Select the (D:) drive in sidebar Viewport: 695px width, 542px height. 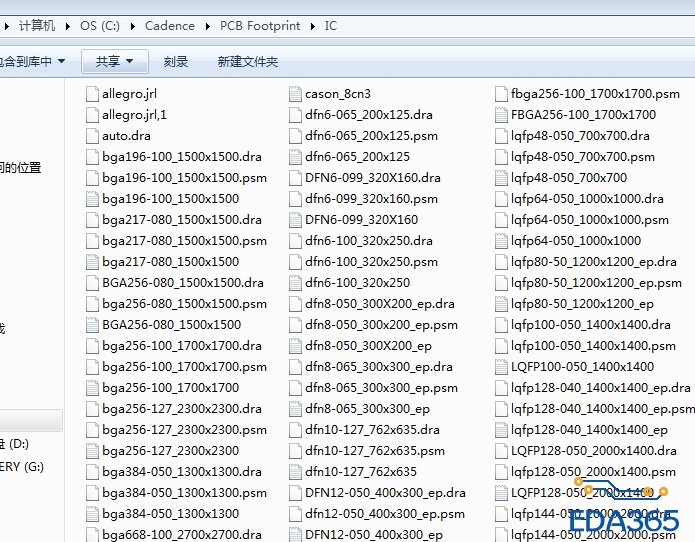pos(15,444)
